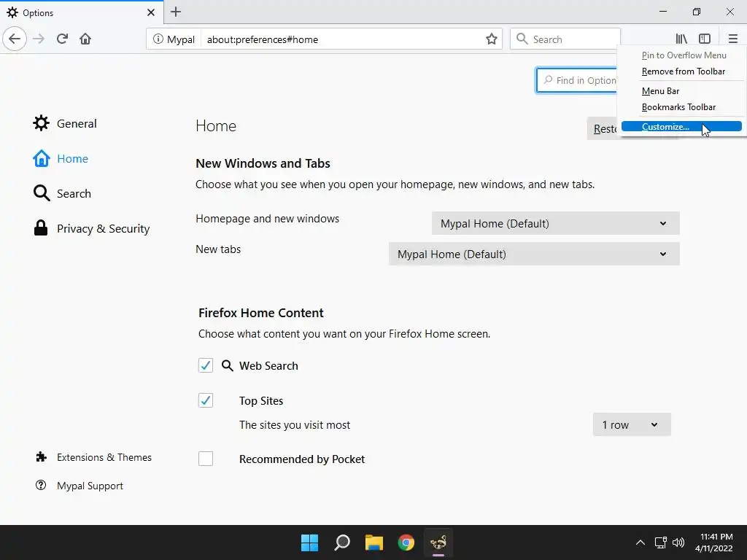
Task: Open the clock showing 11:41 PM
Action: point(713,542)
